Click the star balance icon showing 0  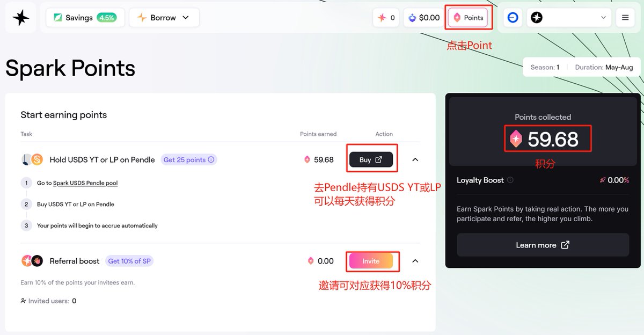[x=386, y=18]
